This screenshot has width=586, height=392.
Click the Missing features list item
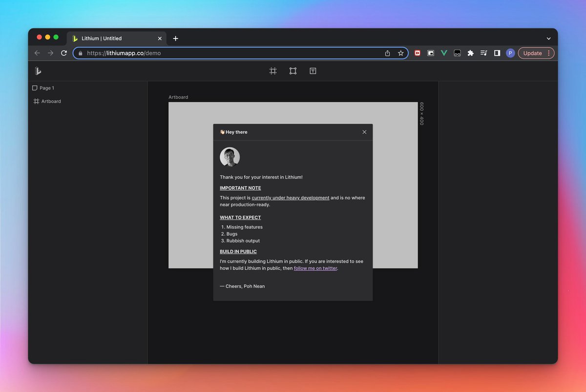click(x=244, y=227)
